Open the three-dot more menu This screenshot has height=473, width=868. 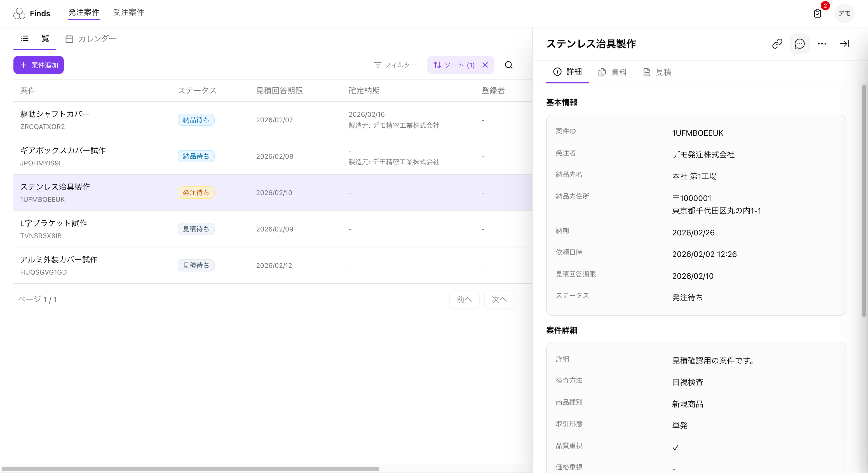pyautogui.click(x=822, y=43)
